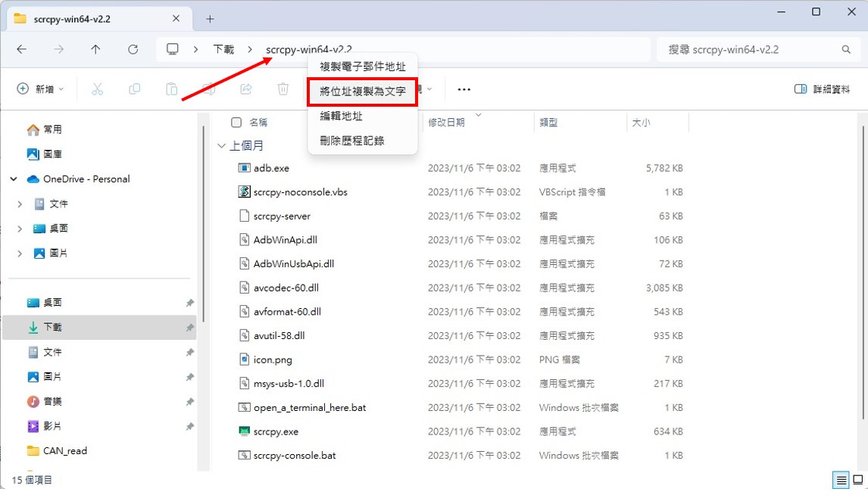Click the Cut scissors icon
Viewport: 868px width, 498px height.
[98, 89]
